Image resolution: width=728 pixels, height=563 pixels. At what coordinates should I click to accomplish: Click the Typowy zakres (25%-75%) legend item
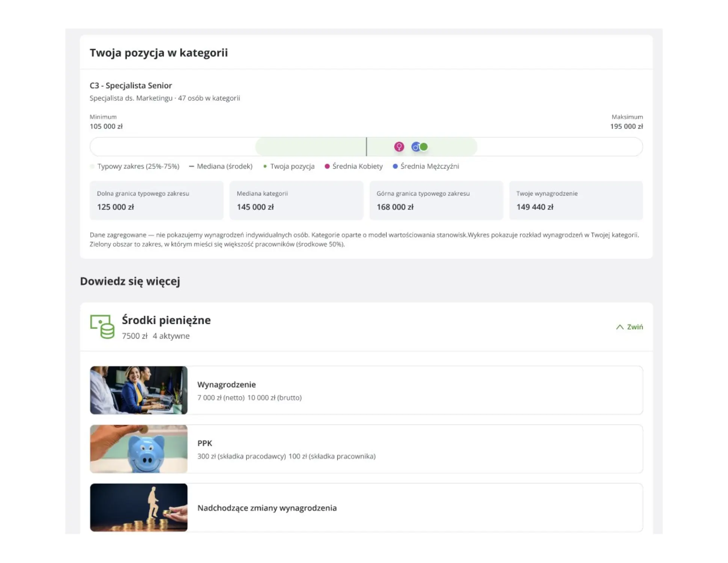click(138, 166)
